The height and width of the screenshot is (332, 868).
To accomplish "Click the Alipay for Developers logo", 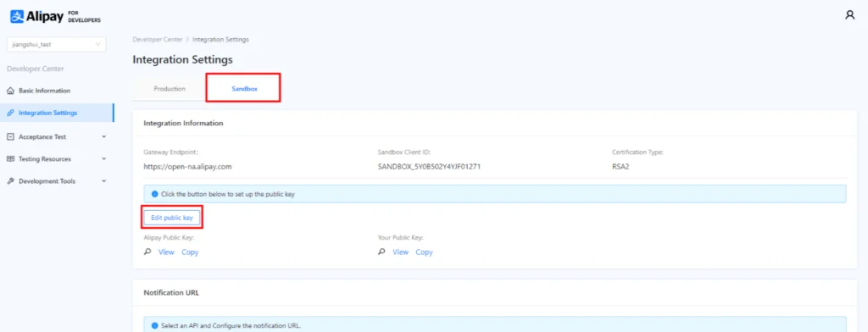I will coord(55,17).
